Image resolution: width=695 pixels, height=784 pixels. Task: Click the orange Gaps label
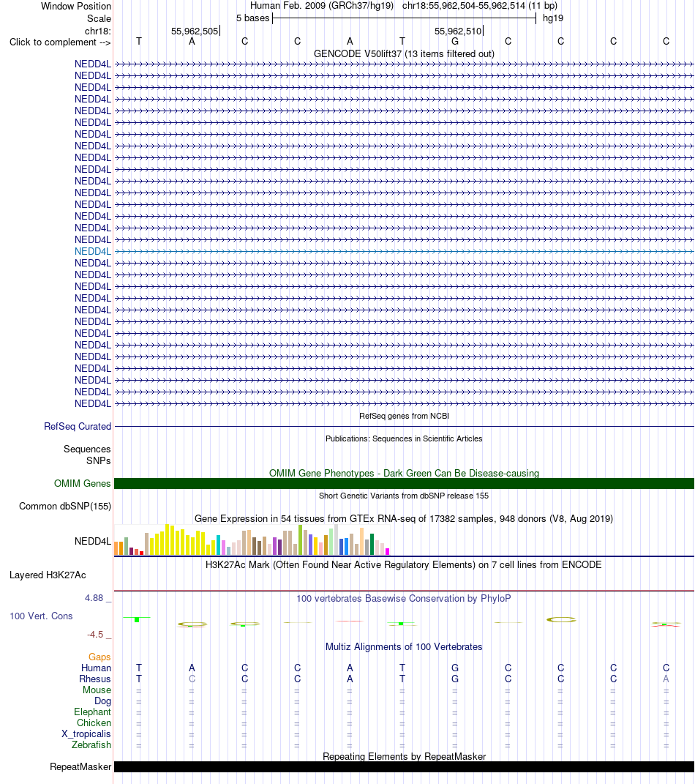pyautogui.click(x=99, y=657)
